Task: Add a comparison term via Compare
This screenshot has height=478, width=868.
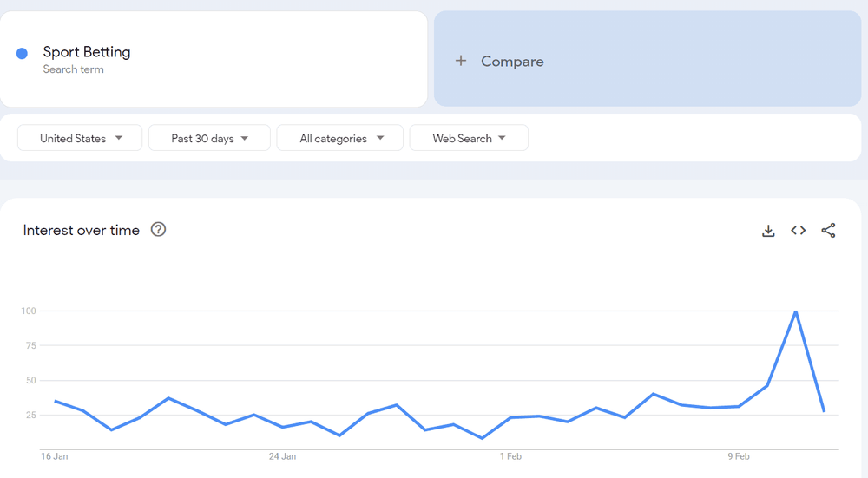Action: click(512, 62)
